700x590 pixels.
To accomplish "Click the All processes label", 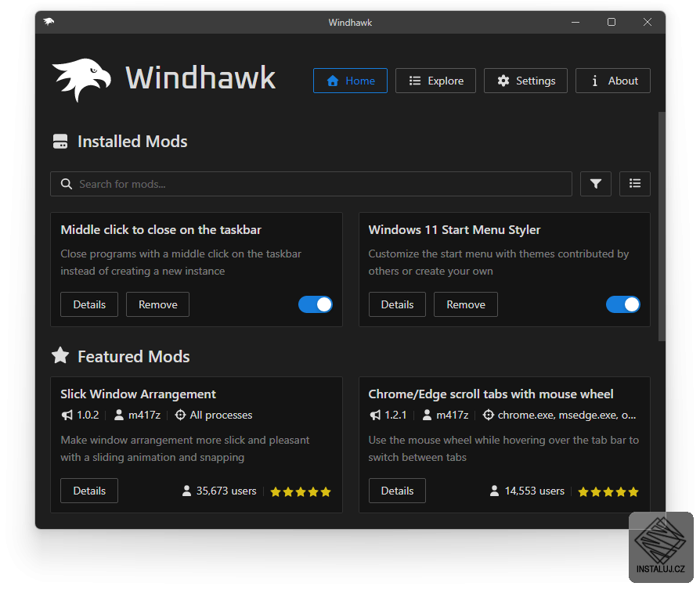I will click(x=221, y=415).
